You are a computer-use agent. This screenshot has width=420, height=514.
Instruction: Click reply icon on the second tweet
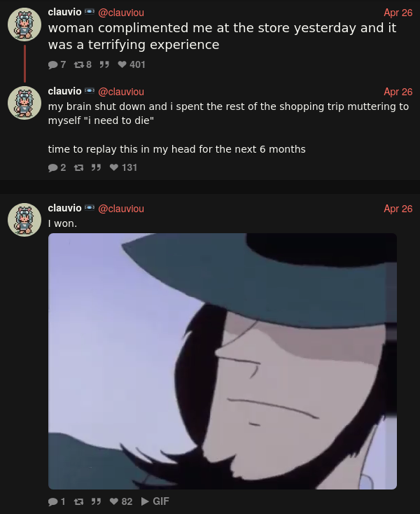pyautogui.click(x=52, y=167)
